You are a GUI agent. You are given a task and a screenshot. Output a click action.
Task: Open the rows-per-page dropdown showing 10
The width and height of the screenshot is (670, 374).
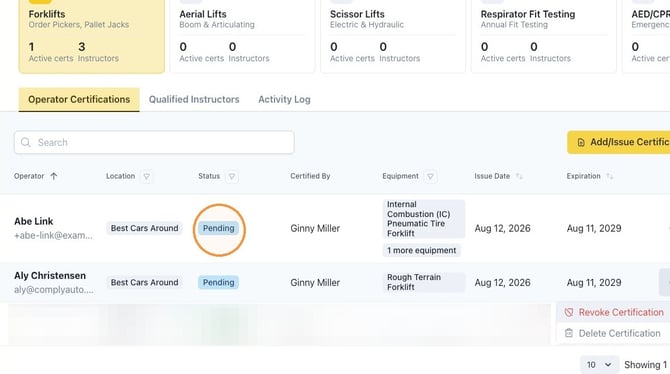pos(599,365)
